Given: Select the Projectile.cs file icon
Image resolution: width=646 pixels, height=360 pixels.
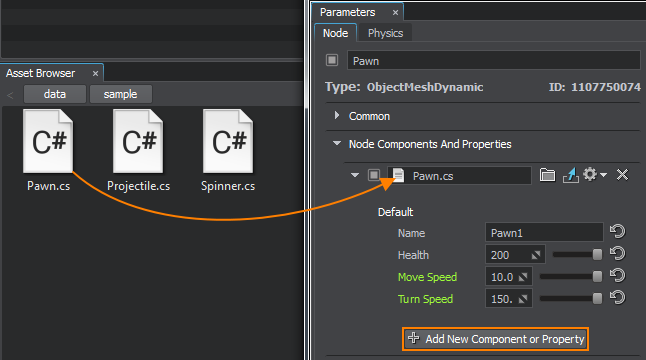Looking at the screenshot, I should tap(138, 141).
